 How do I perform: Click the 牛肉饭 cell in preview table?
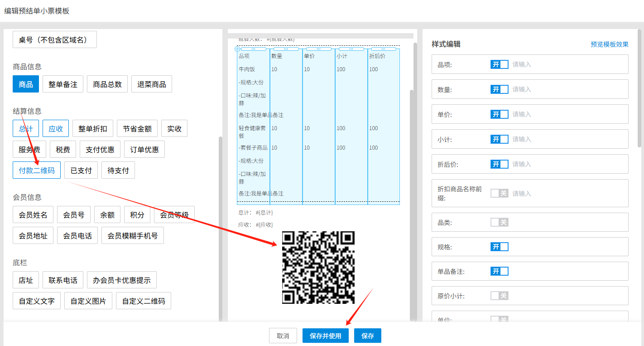point(247,69)
